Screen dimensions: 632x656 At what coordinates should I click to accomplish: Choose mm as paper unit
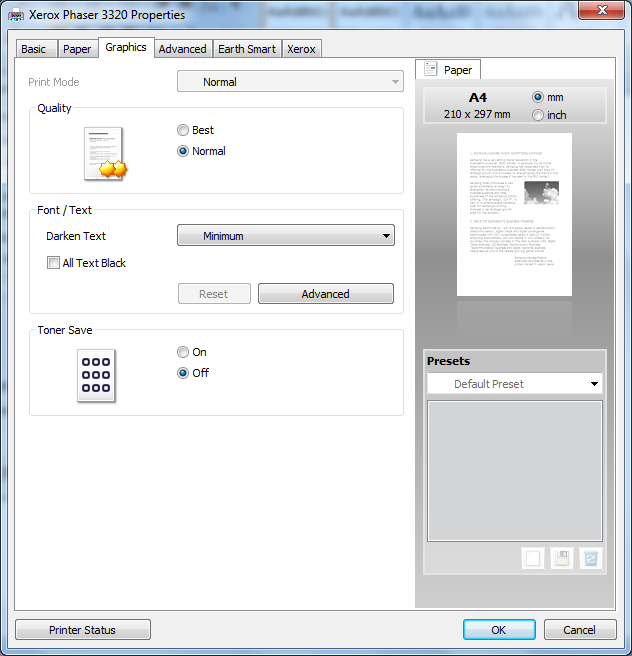point(538,97)
